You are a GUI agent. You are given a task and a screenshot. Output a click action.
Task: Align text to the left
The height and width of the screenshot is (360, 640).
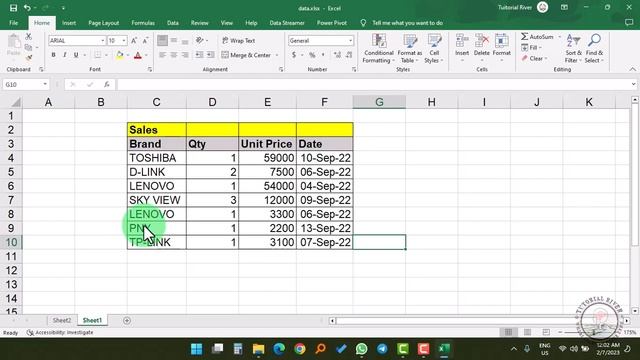tap(162, 55)
